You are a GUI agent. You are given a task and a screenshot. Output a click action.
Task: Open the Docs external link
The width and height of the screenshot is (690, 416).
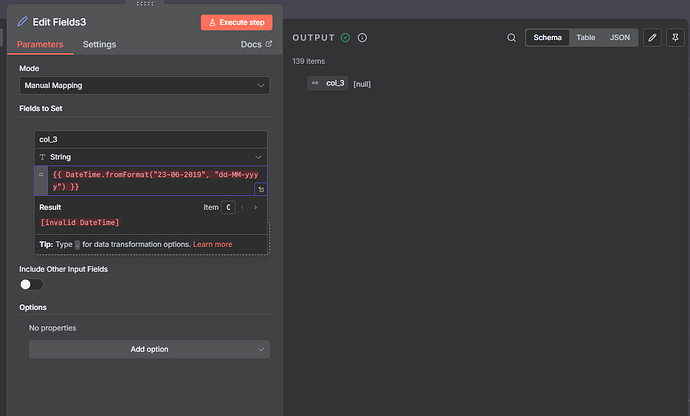click(x=256, y=44)
